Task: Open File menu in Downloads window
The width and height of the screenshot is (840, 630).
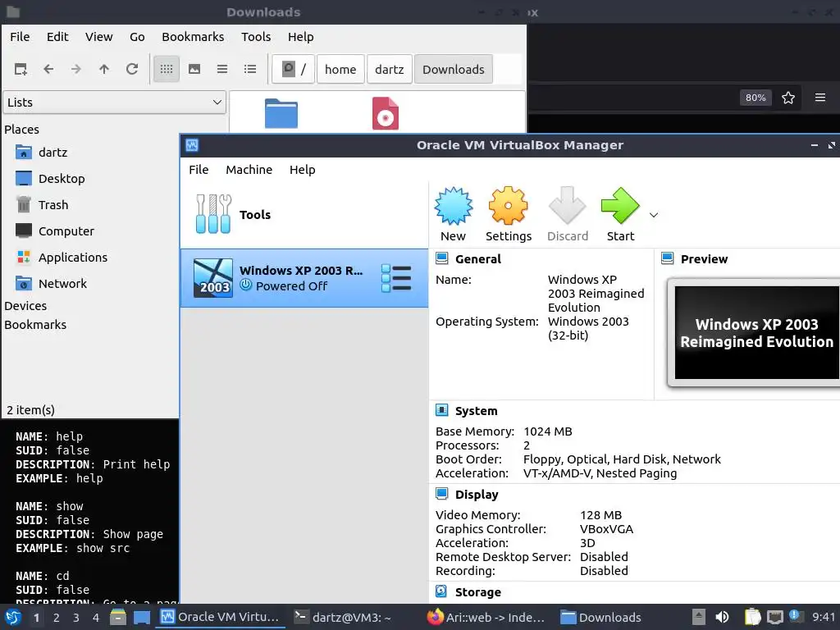Action: click(20, 37)
